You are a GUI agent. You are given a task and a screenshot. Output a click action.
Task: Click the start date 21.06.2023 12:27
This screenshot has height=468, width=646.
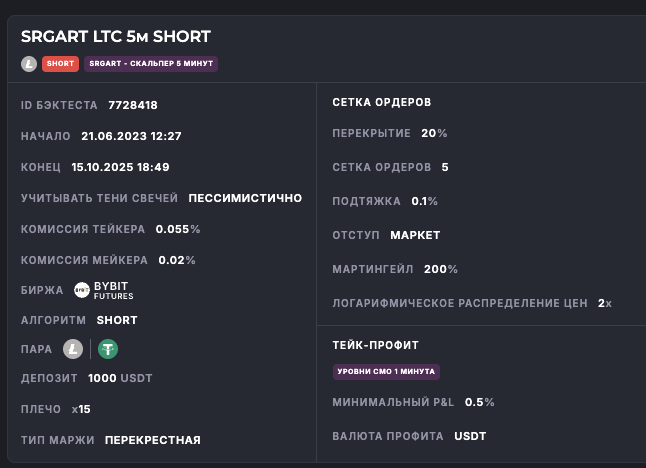click(131, 136)
